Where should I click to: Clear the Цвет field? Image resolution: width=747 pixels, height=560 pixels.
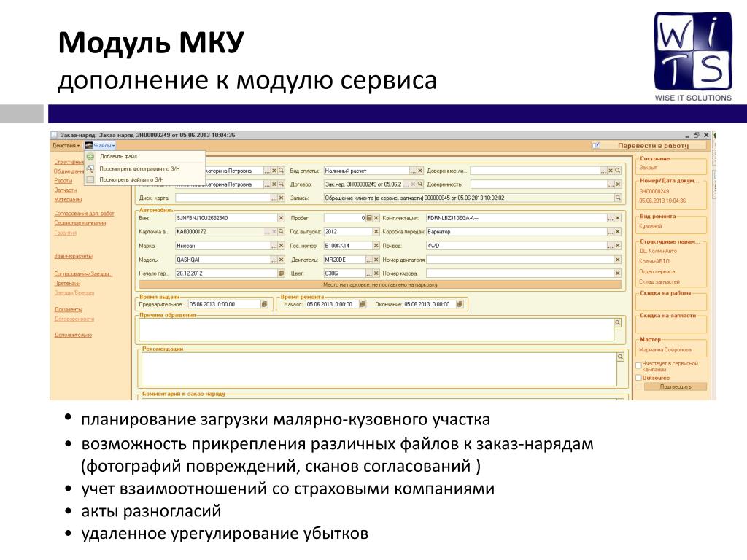[376, 273]
